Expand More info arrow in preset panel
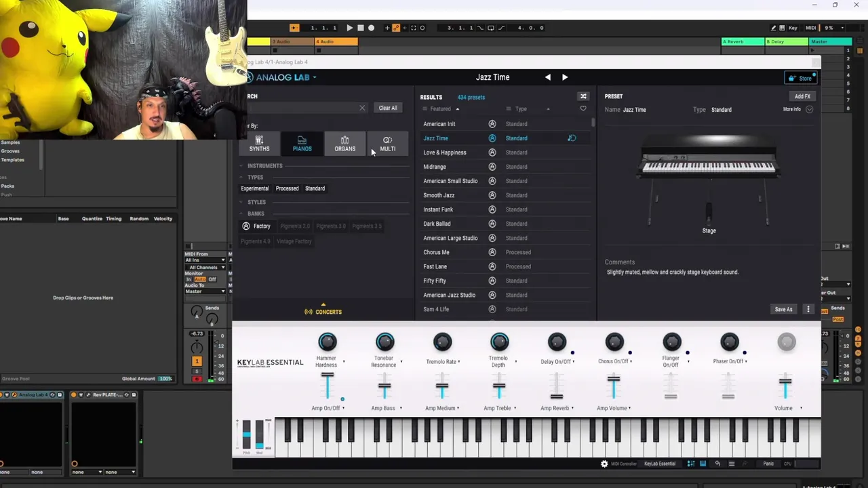The width and height of the screenshot is (868, 488). click(809, 109)
